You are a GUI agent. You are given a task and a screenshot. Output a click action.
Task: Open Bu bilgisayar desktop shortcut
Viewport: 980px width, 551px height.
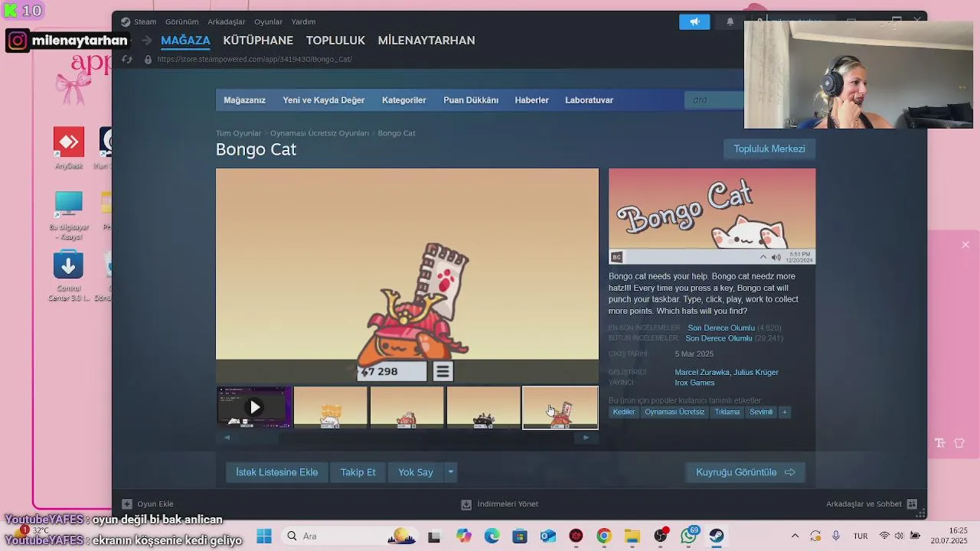(68, 216)
